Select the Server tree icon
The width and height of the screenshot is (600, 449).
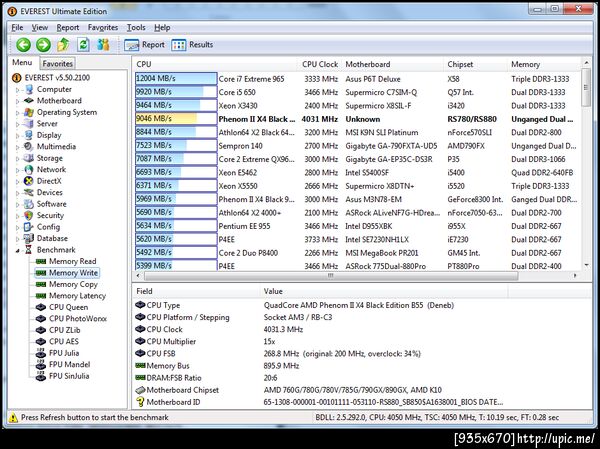pyautogui.click(x=29, y=124)
